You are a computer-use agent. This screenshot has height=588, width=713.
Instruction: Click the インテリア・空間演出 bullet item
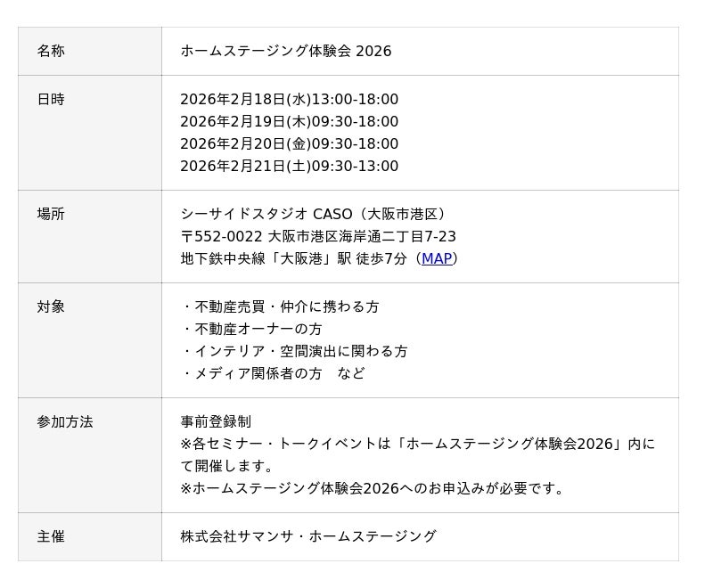click(x=294, y=351)
